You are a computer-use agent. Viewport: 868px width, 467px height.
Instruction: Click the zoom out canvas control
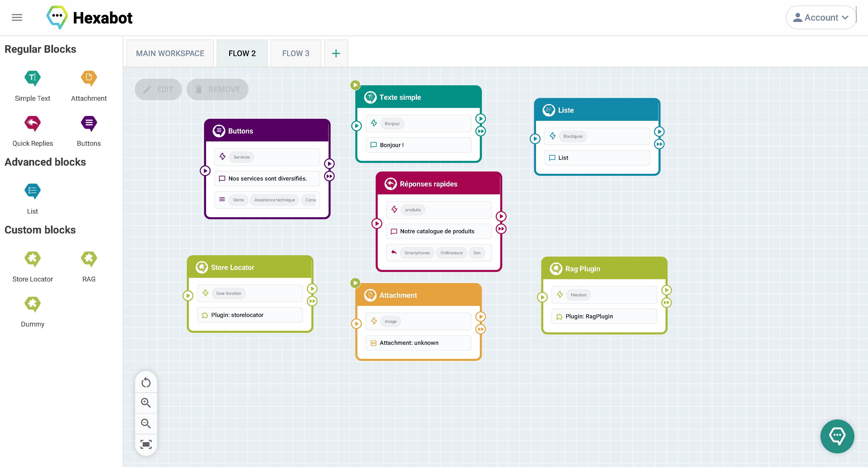pos(146,423)
